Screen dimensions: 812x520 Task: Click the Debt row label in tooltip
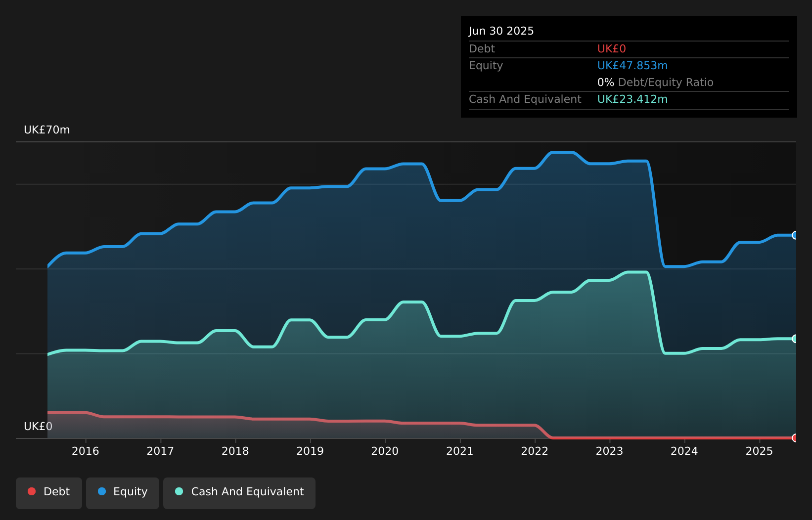482,49
